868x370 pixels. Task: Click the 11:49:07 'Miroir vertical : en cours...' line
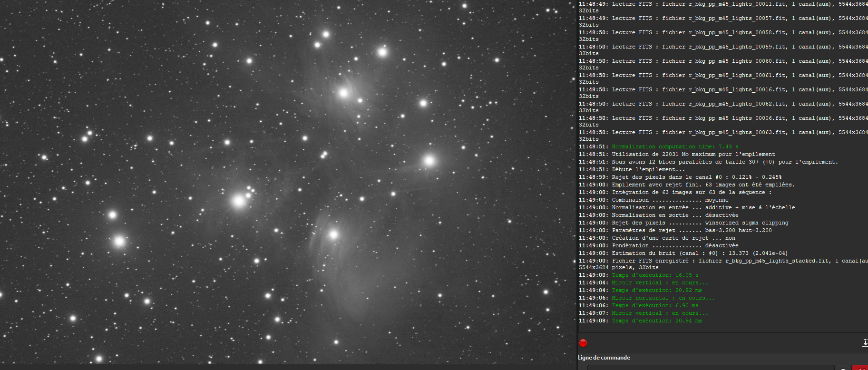pyautogui.click(x=644, y=313)
